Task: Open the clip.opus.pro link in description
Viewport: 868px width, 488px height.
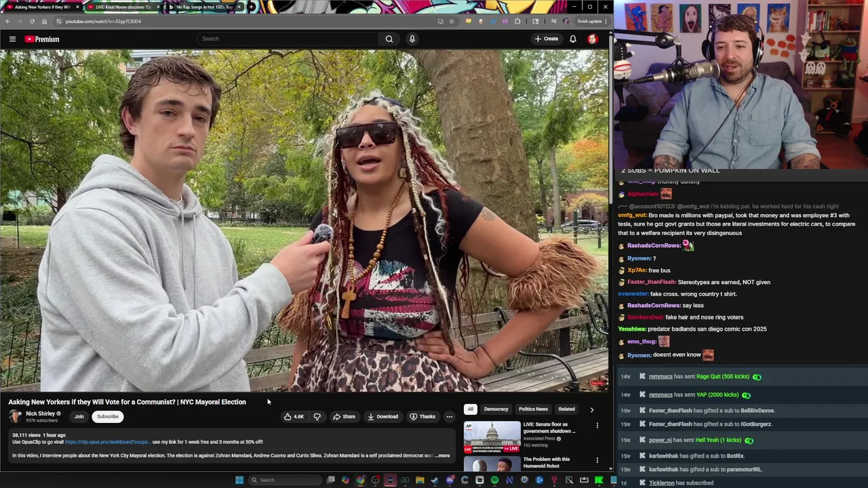Action: point(107,442)
